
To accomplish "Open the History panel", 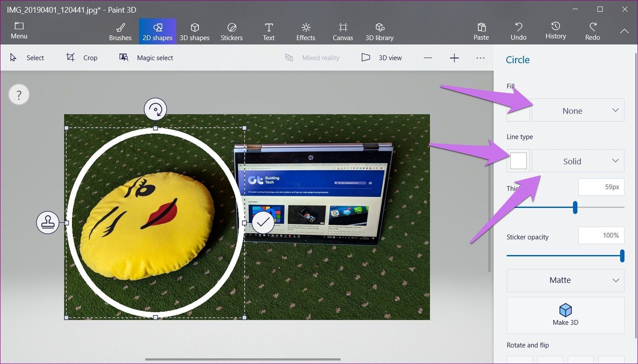I will point(555,32).
